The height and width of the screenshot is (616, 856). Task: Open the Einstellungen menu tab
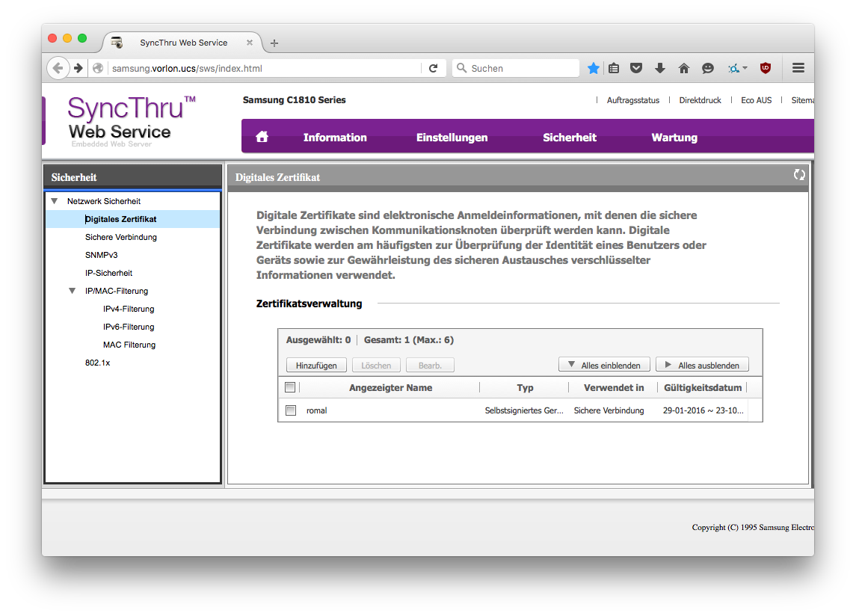coord(452,138)
